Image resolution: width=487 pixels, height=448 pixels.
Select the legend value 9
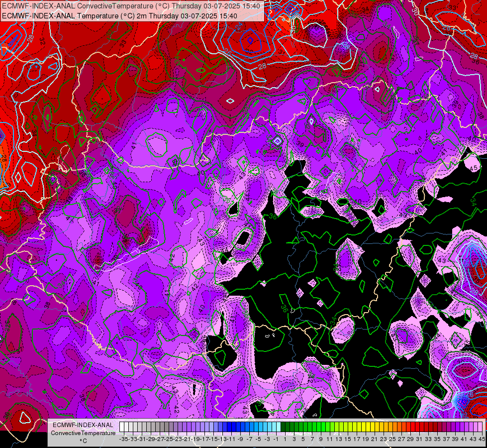click(321, 439)
